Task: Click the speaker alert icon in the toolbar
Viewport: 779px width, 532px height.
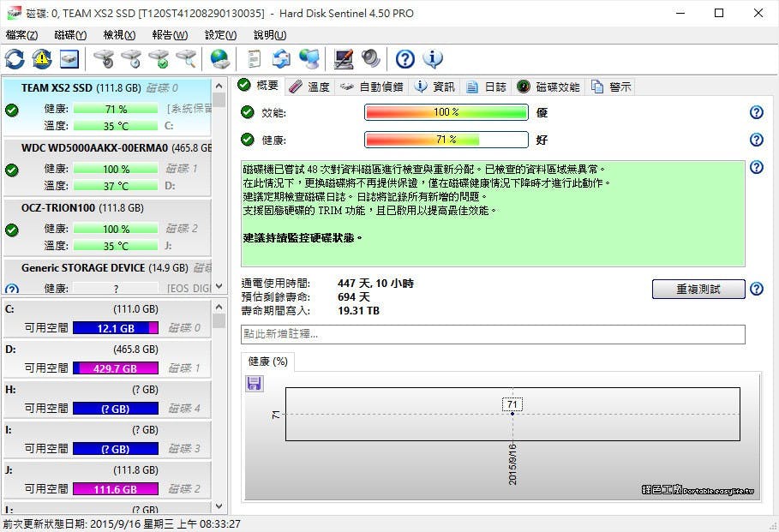Action: point(370,59)
